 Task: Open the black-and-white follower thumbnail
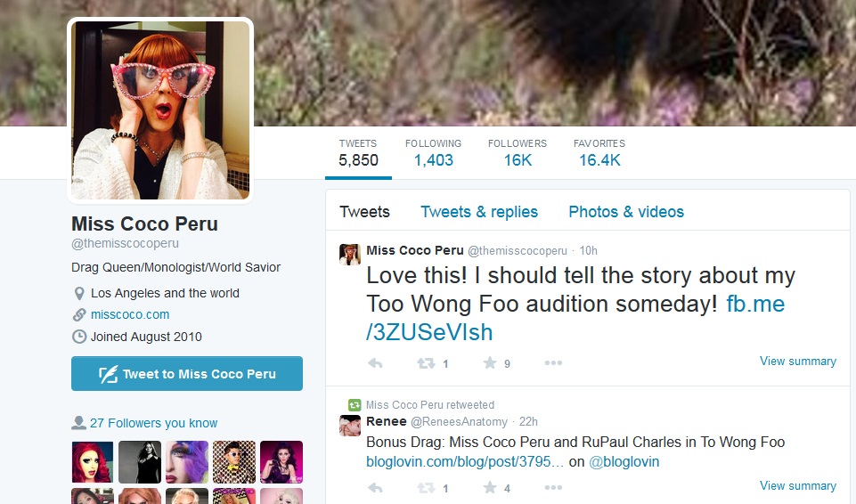pyautogui.click(x=140, y=462)
